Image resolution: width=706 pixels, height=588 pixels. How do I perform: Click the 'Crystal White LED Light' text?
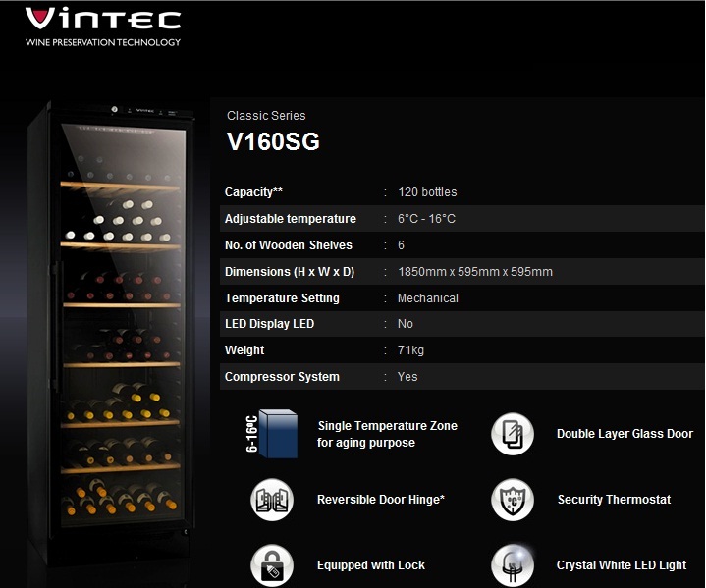tap(622, 565)
